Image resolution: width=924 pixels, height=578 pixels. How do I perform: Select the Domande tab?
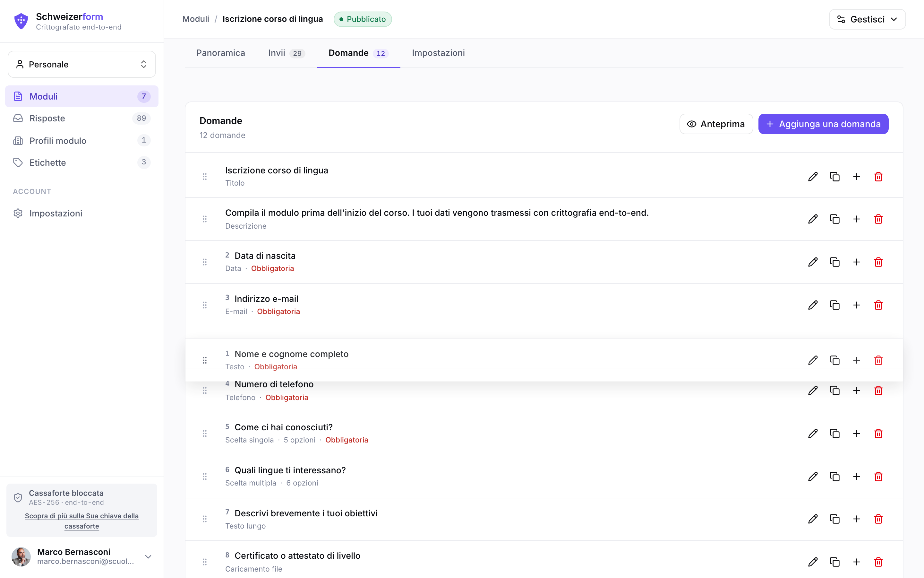click(358, 53)
